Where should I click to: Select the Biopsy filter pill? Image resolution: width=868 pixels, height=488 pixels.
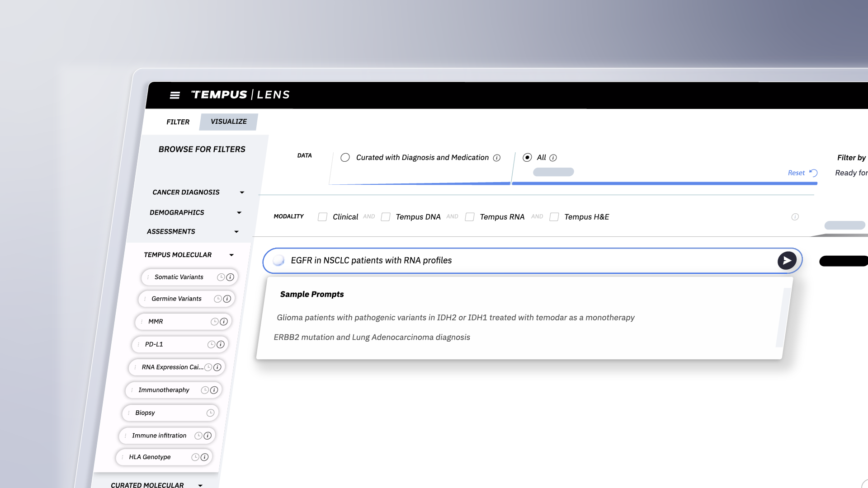[170, 413]
